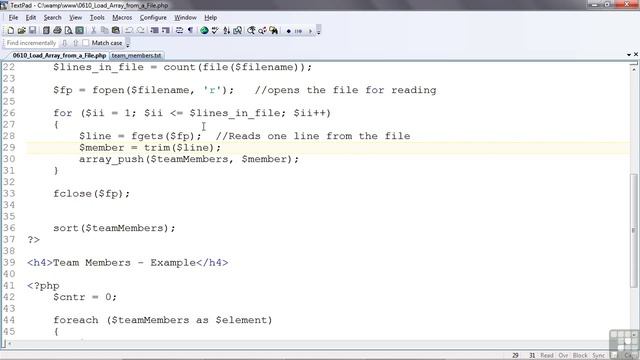Start recording macro with dot icon

click(x=289, y=31)
